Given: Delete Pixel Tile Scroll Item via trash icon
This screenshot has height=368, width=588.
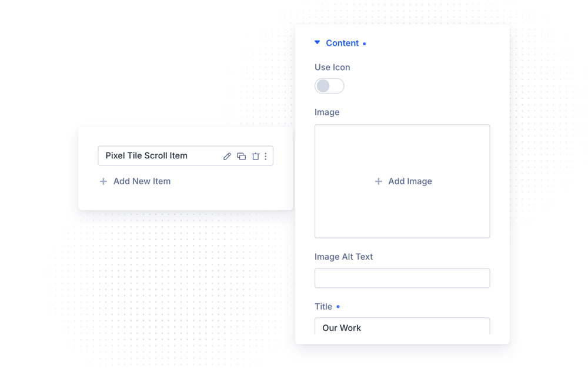Looking at the screenshot, I should pyautogui.click(x=255, y=156).
